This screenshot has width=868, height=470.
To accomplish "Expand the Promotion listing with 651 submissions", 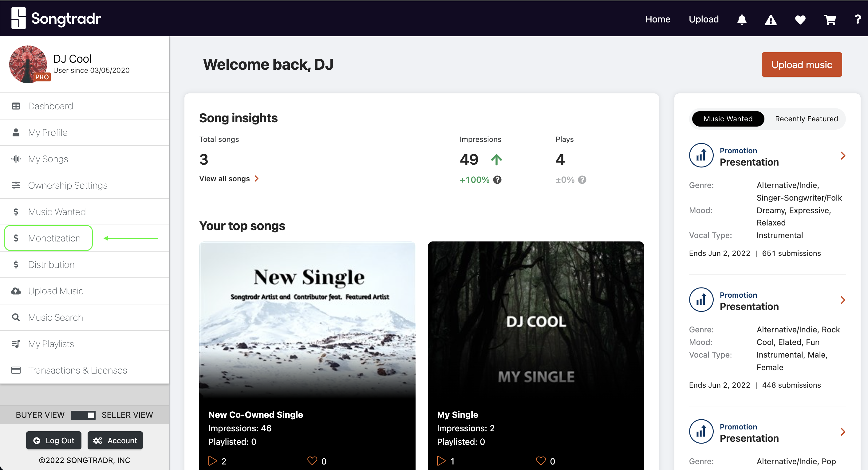I will pyautogui.click(x=843, y=155).
